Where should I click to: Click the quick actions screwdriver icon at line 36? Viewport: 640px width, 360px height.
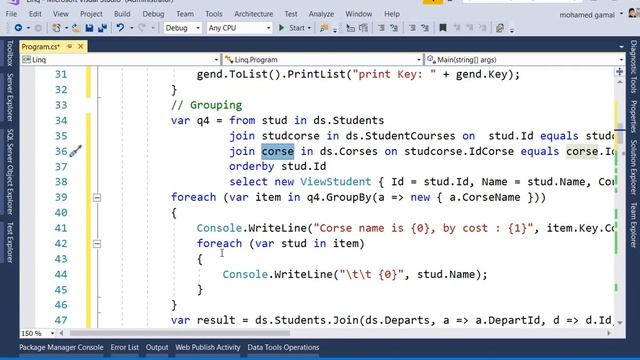click(76, 151)
